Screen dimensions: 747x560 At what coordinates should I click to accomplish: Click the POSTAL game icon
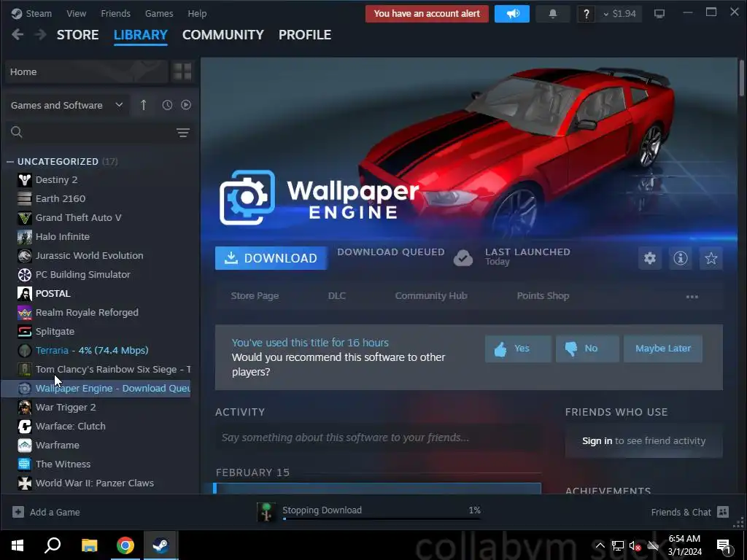tap(24, 293)
